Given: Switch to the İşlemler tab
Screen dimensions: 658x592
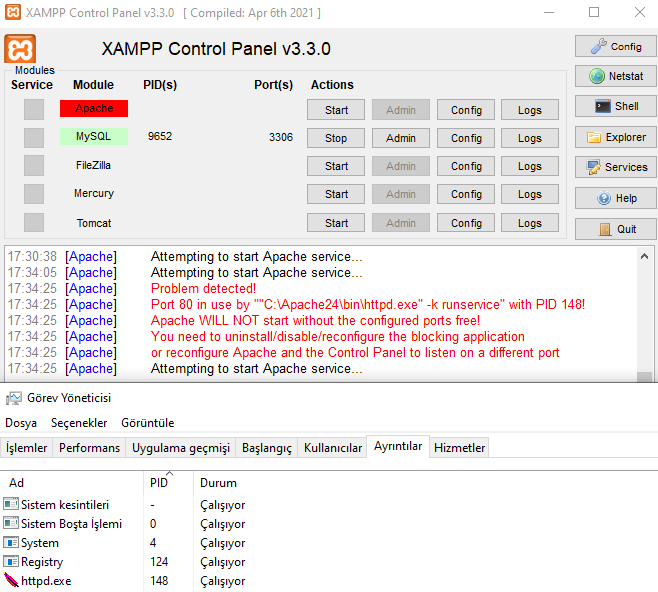Looking at the screenshot, I should (x=26, y=448).
